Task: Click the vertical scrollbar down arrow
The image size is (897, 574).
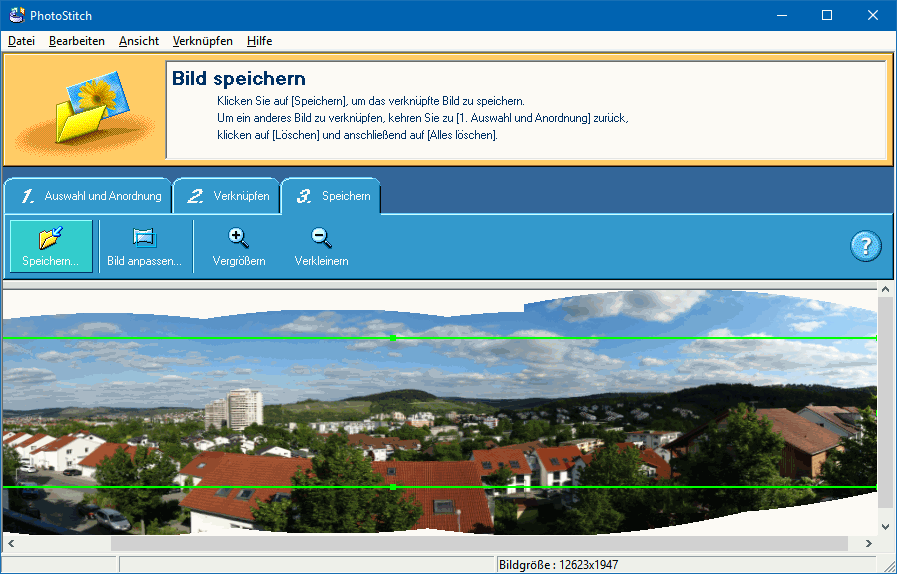Action: 885,525
